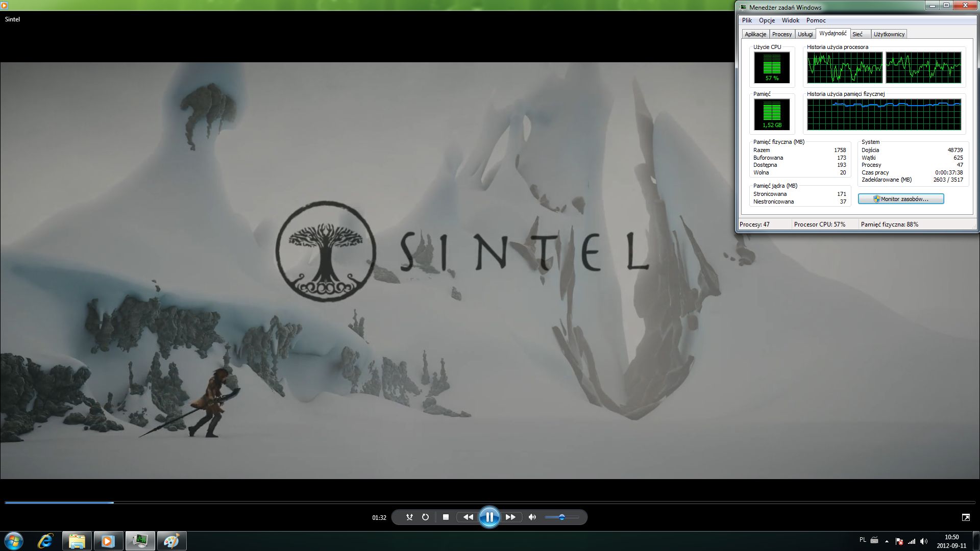Click the Razem physical memory value 1758

pyautogui.click(x=840, y=150)
